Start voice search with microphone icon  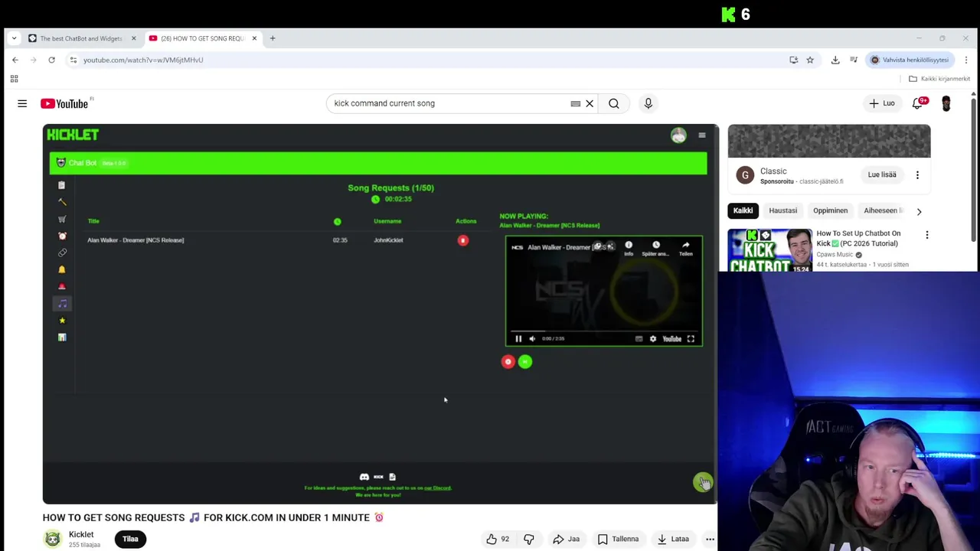648,103
